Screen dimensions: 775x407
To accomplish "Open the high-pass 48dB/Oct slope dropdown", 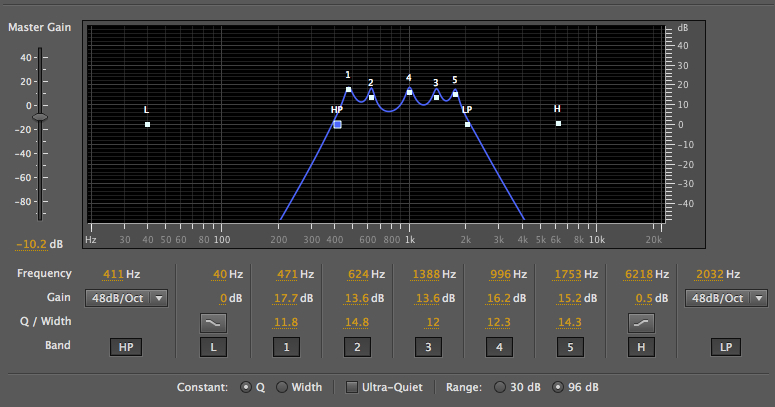I will tap(127, 298).
